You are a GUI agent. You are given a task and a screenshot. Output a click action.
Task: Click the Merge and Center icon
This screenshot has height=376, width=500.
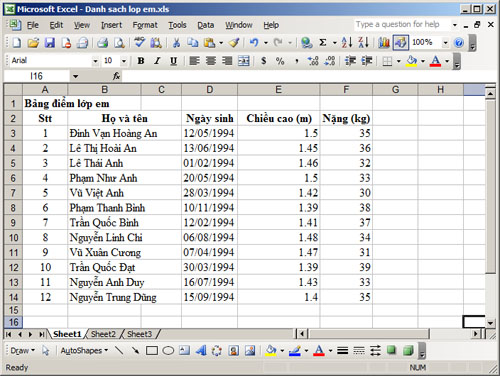pyautogui.click(x=244, y=61)
